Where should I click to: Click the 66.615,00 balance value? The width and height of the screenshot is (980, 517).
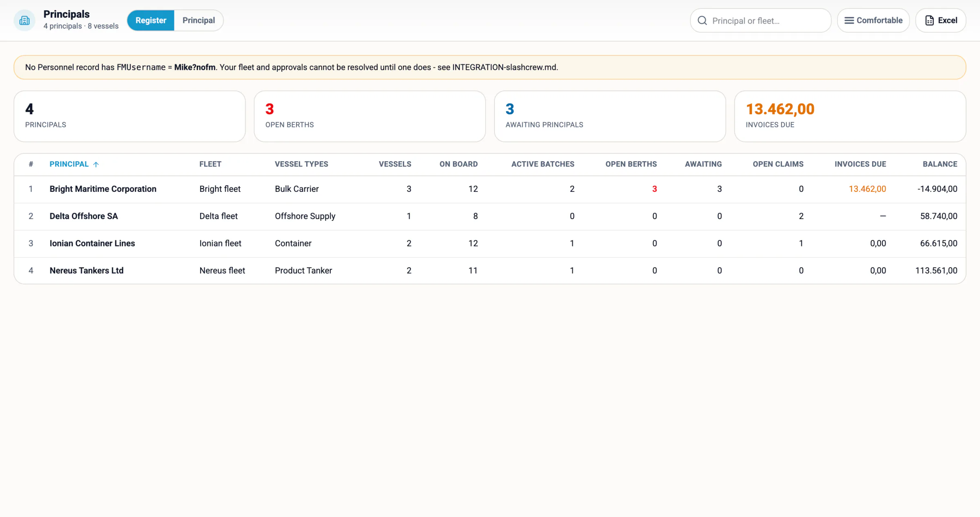[x=939, y=244]
